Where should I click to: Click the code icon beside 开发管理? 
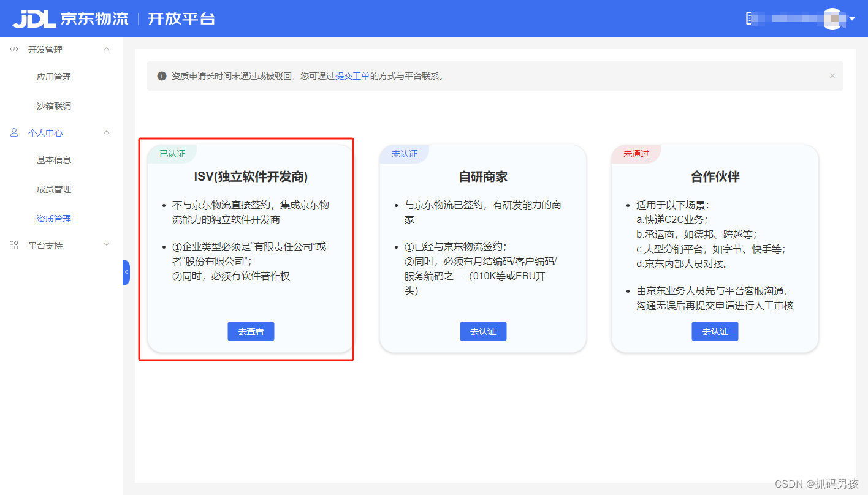point(14,49)
